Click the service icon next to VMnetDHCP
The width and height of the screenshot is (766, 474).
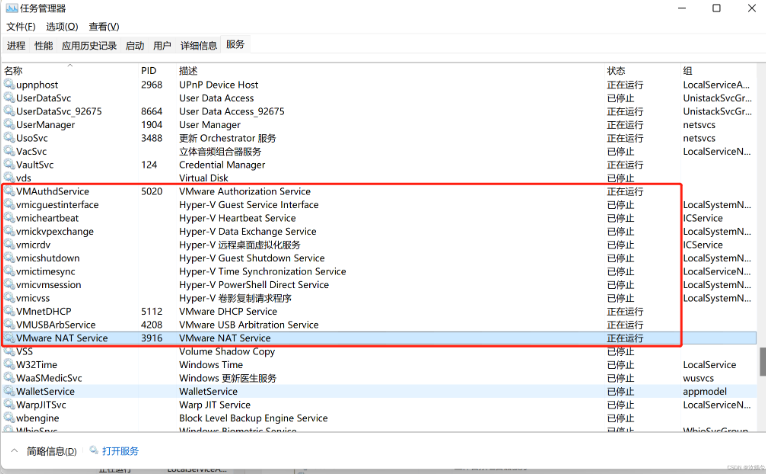(9, 311)
